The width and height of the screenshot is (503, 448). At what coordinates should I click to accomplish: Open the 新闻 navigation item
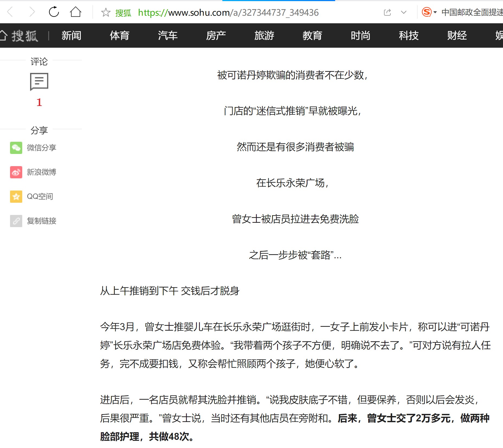(71, 36)
